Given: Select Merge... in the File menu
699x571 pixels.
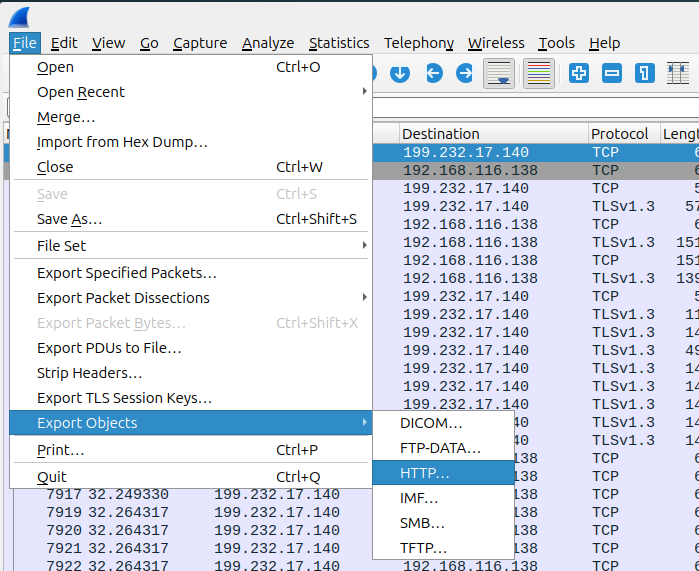Looking at the screenshot, I should 191,117.
